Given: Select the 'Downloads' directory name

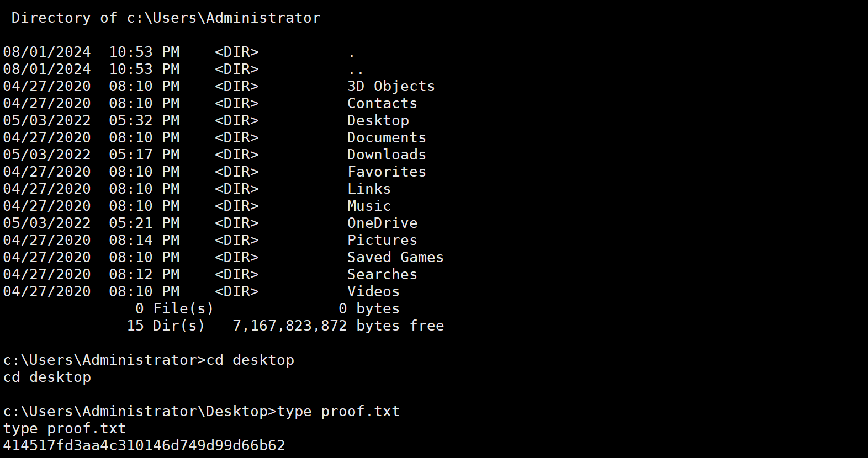Looking at the screenshot, I should point(387,155).
